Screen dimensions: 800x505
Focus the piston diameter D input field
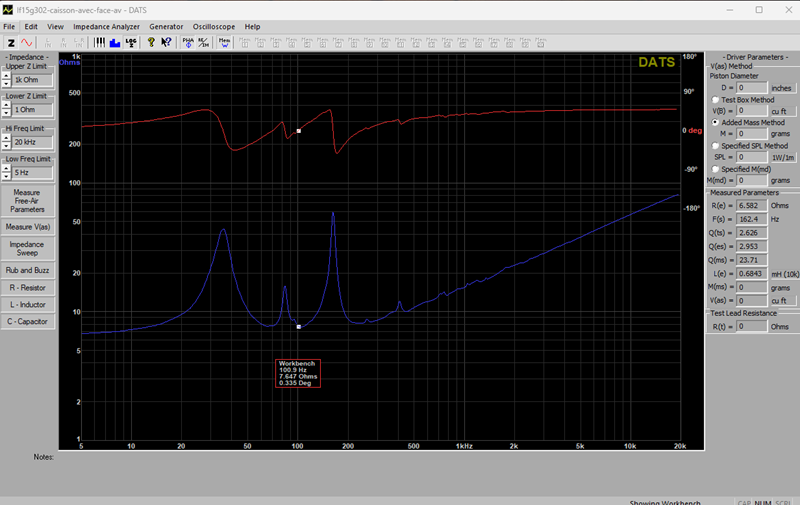pyautogui.click(x=752, y=88)
